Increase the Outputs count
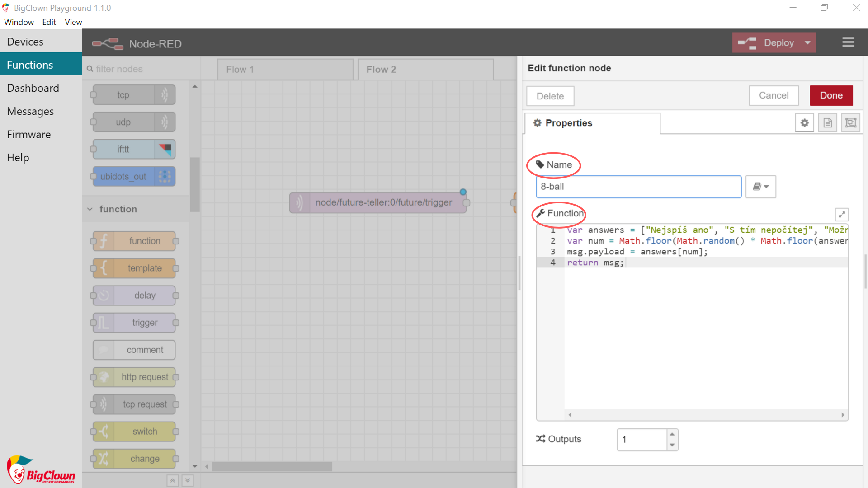 pos(672,434)
